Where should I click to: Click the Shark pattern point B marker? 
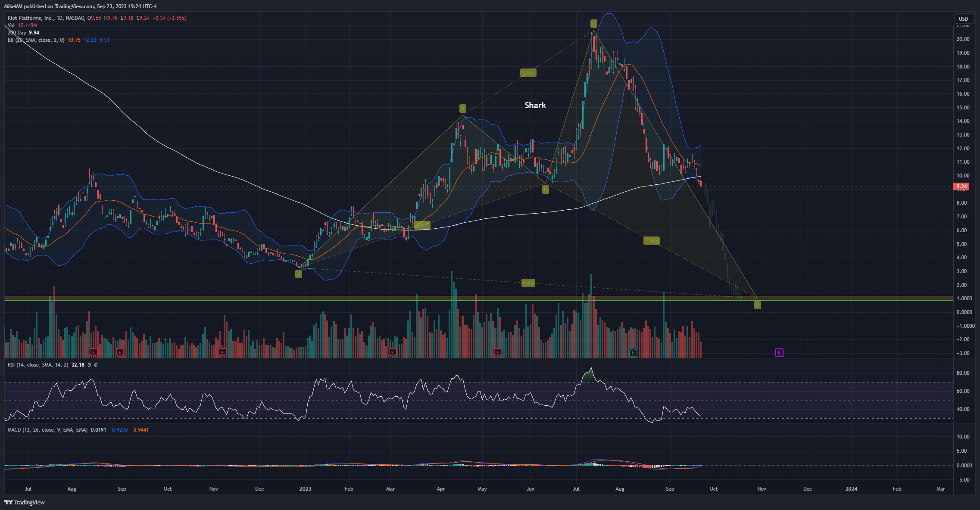(x=546, y=190)
